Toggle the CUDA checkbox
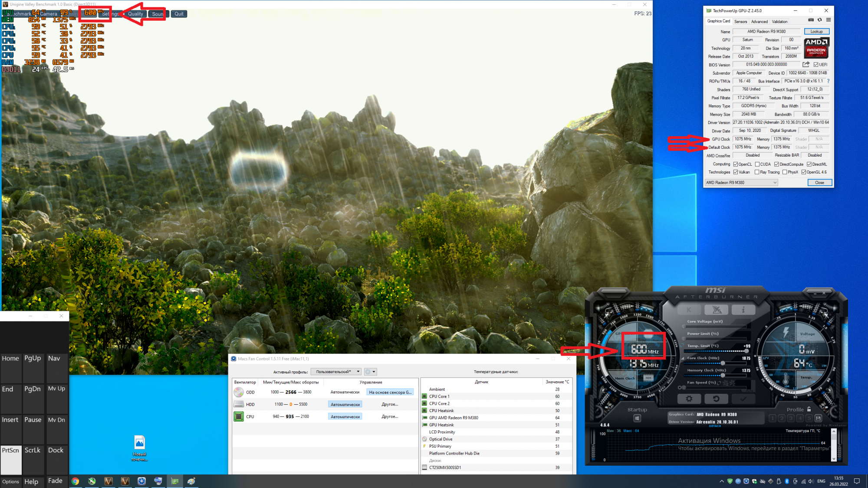Screen dimensions: 868x488 (757, 164)
